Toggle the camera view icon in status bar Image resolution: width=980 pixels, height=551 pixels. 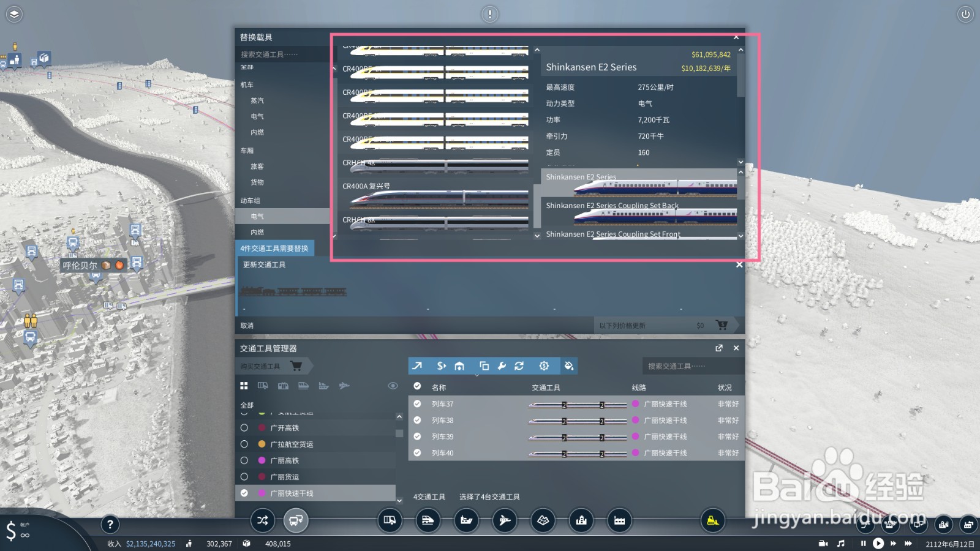click(823, 543)
